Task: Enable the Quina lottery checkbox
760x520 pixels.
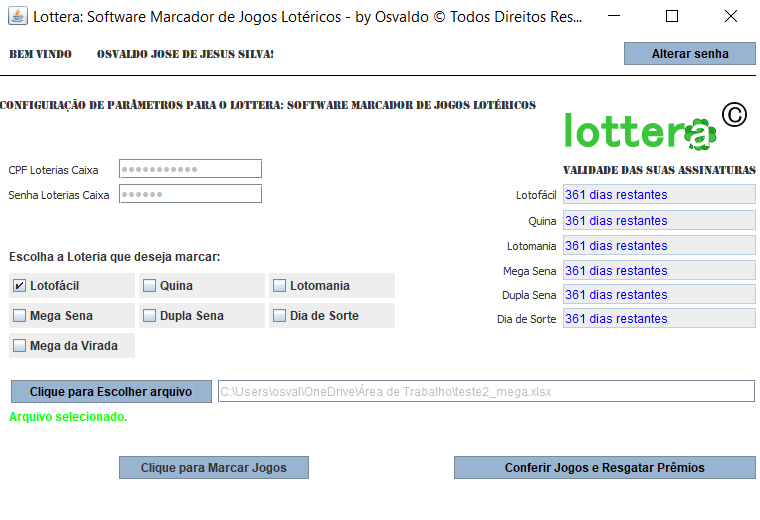Action: tap(149, 286)
